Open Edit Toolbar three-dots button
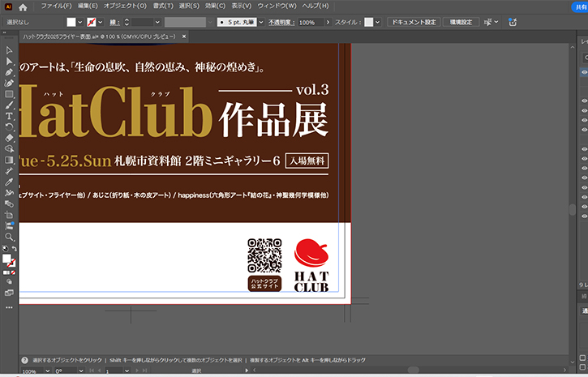Viewport: 588px width, 377px height. [x=9, y=307]
